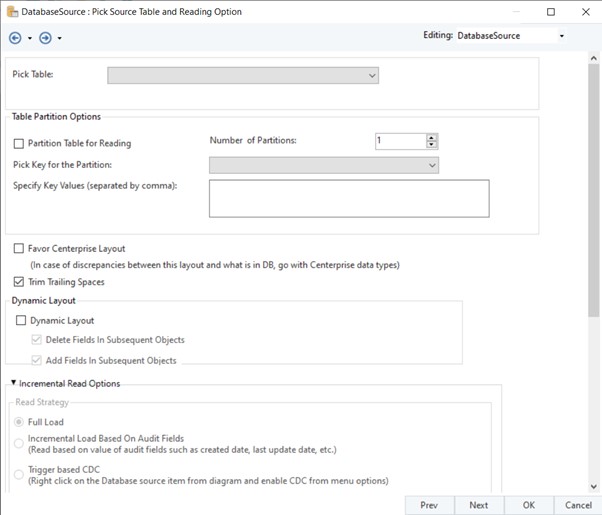Click the application icon in title bar

(11, 11)
